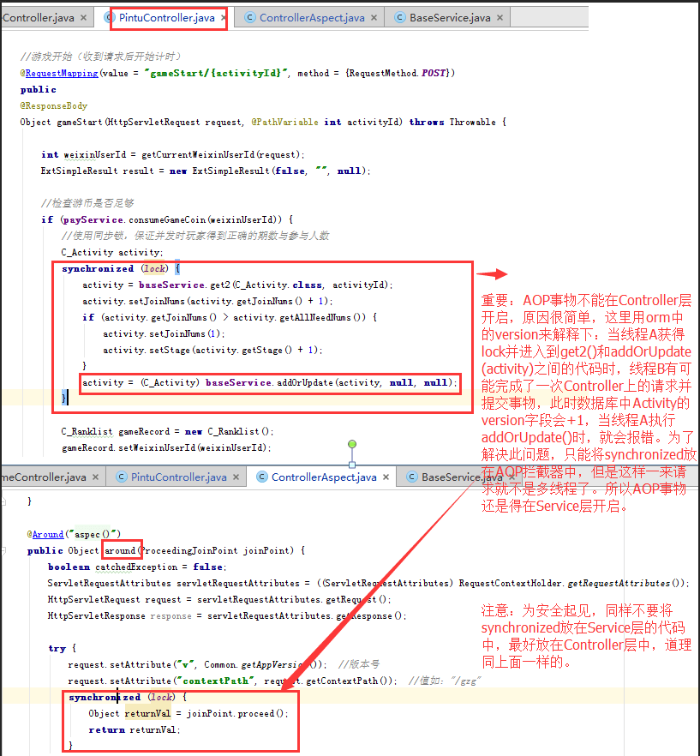The height and width of the screenshot is (756, 700).
Task: Close ControllerAspect.java tab in bottom tab bar
Action: [x=386, y=477]
